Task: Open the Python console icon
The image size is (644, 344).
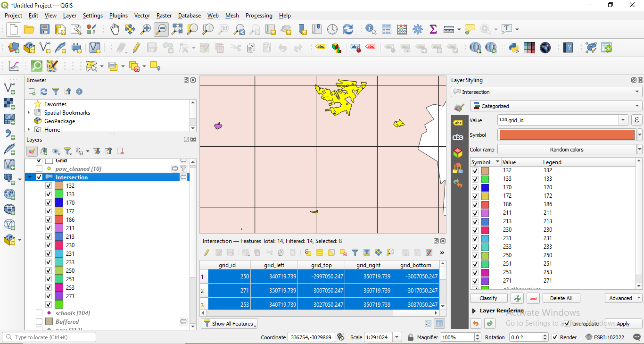Action: 514,48
